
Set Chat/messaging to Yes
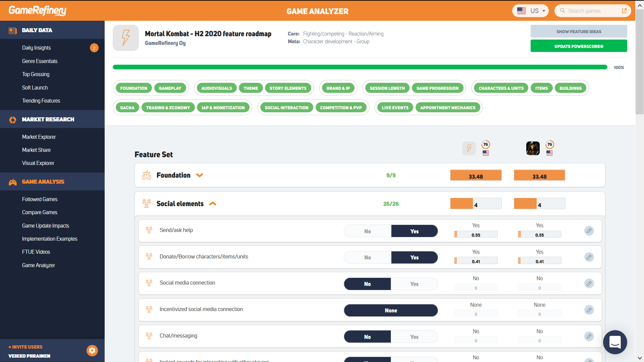[414, 337]
